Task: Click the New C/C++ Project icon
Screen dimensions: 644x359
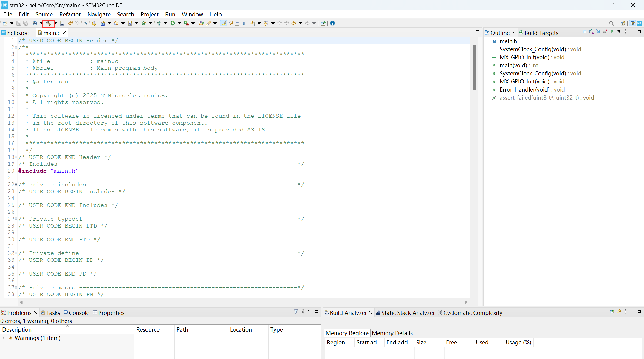Action: click(103, 23)
